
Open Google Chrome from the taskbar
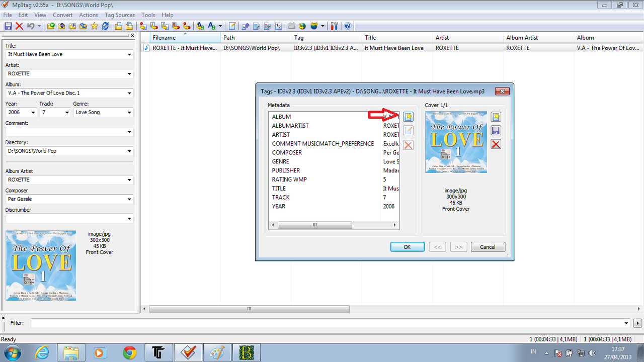tap(129, 353)
